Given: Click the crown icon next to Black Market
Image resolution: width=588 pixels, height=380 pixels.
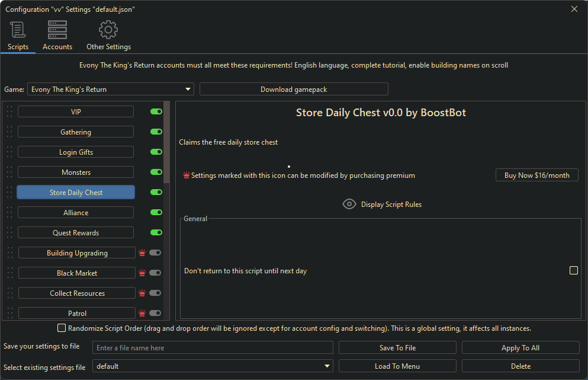Looking at the screenshot, I should (142, 273).
